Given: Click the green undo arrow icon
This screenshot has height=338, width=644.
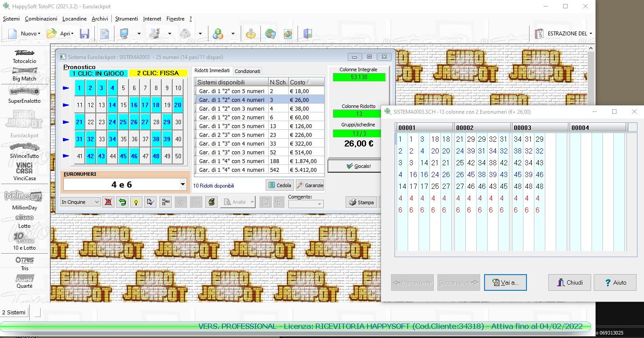Looking at the screenshot, I should 122,202.
